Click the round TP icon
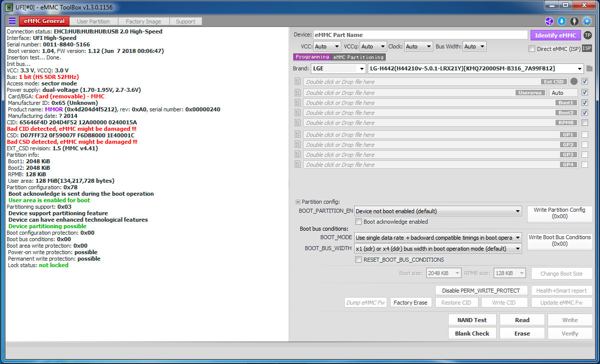 click(588, 35)
